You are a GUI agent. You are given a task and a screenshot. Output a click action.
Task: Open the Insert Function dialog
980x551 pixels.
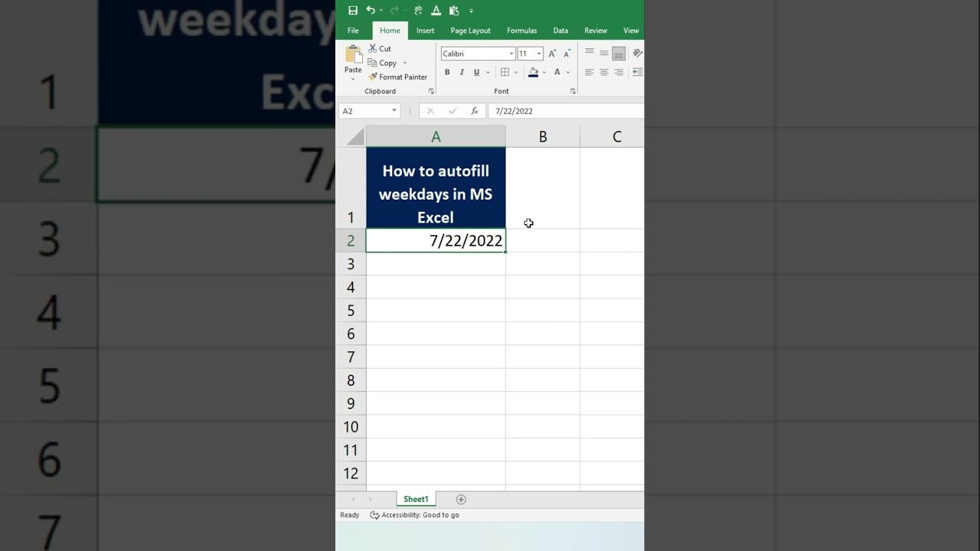[475, 111]
